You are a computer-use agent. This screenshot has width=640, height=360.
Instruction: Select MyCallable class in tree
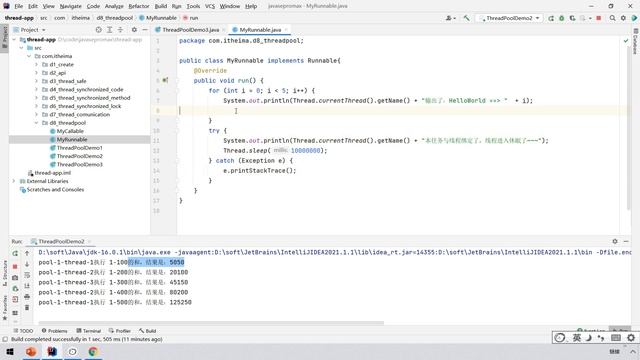pos(70,131)
